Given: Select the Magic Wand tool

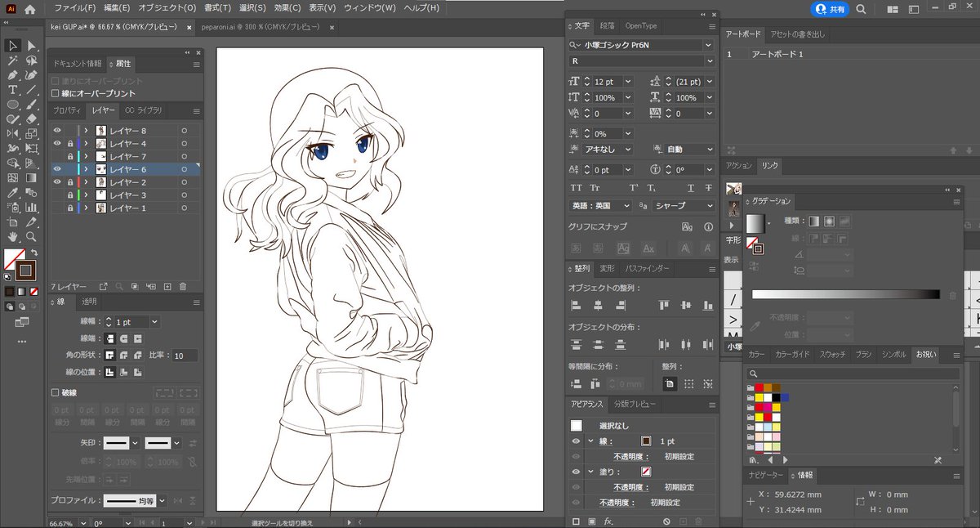Looking at the screenshot, I should (13, 60).
